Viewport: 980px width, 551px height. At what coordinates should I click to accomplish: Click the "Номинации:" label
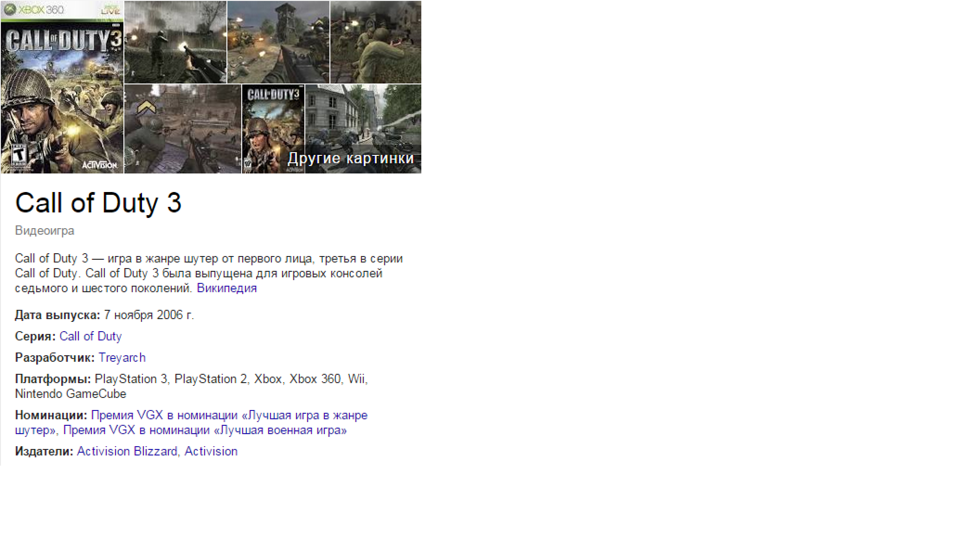tap(51, 415)
